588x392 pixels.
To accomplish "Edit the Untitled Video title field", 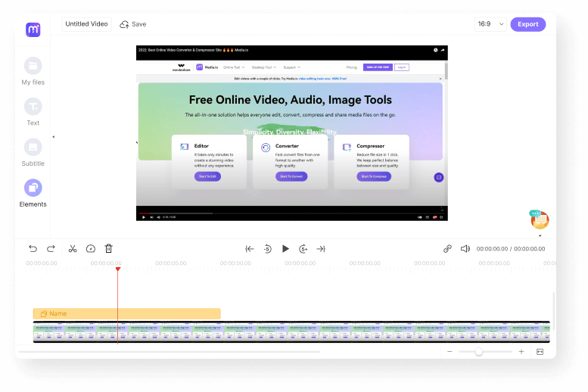I will 86,24.
